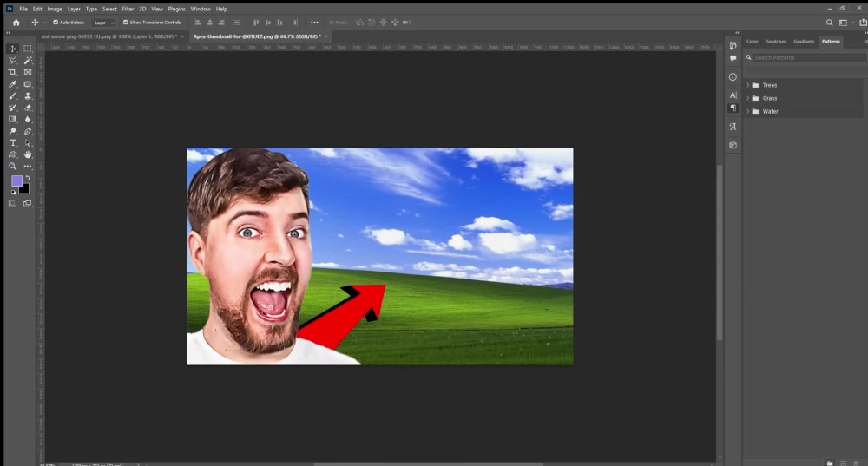Select the Custom Shape tool

click(x=13, y=154)
